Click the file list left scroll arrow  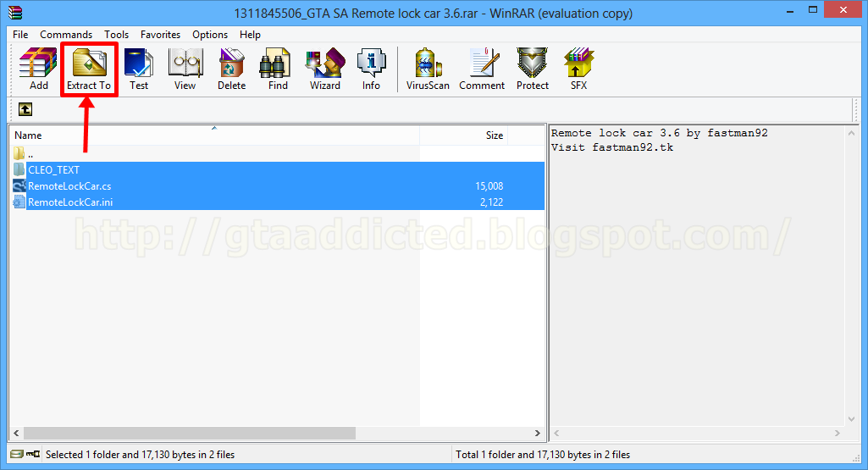click(16, 433)
